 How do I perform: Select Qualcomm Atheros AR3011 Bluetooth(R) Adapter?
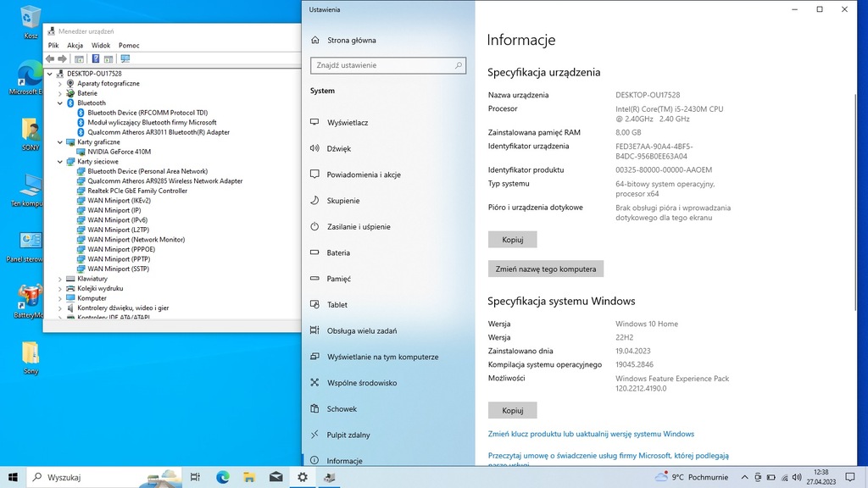pyautogui.click(x=159, y=132)
